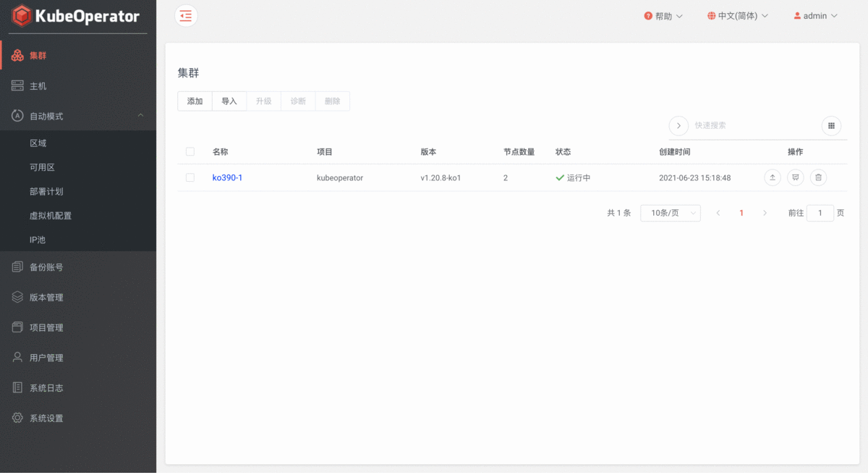Viewport: 868px width, 475px height.
Task: Click the trash delete icon for ko390-1
Action: [818, 177]
